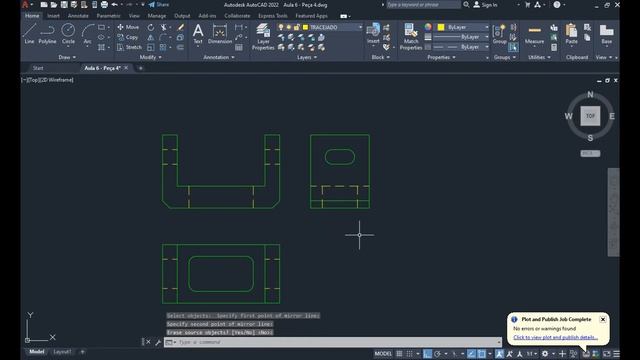The height and width of the screenshot is (360, 640).
Task: Add a new drawing tab with plus button
Action: click(x=141, y=68)
